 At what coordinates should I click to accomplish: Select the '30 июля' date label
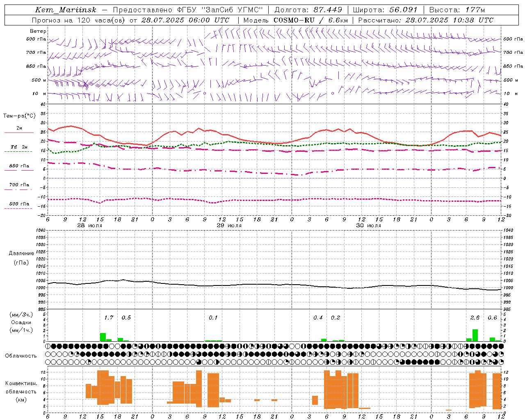(x=368, y=226)
